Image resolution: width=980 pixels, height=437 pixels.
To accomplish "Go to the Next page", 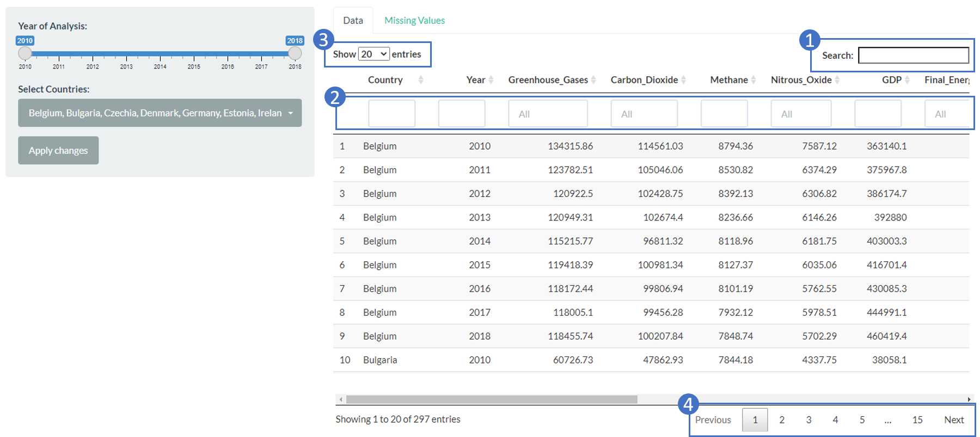I will pyautogui.click(x=954, y=420).
